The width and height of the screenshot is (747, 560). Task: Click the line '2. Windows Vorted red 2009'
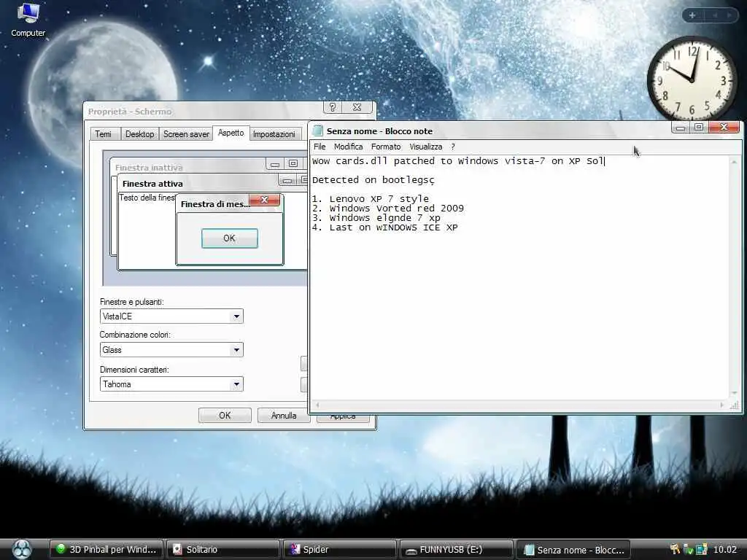coord(388,208)
